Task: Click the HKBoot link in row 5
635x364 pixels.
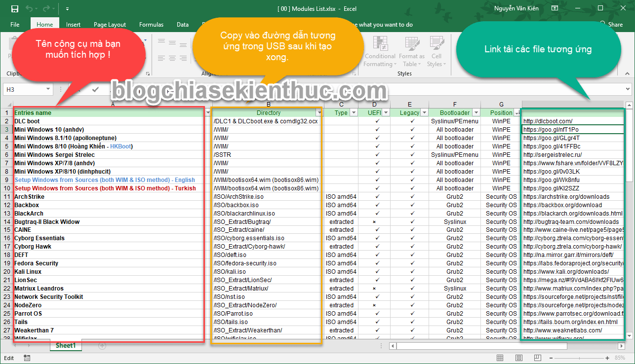Action: (120, 146)
